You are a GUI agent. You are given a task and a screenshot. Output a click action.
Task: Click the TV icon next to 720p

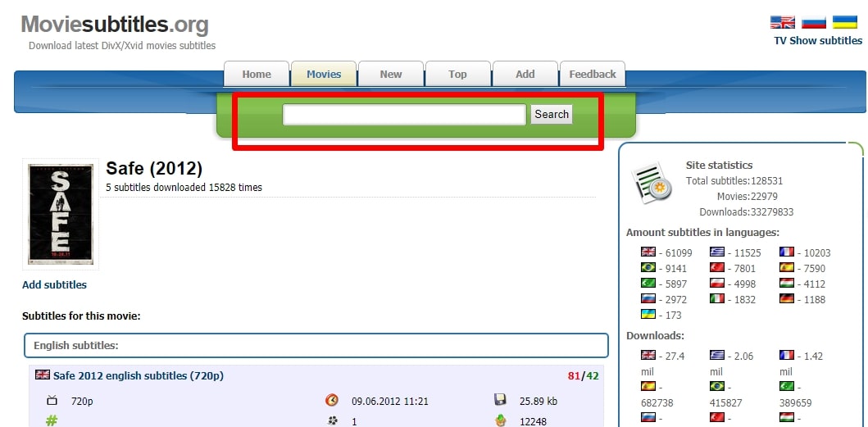(52, 401)
